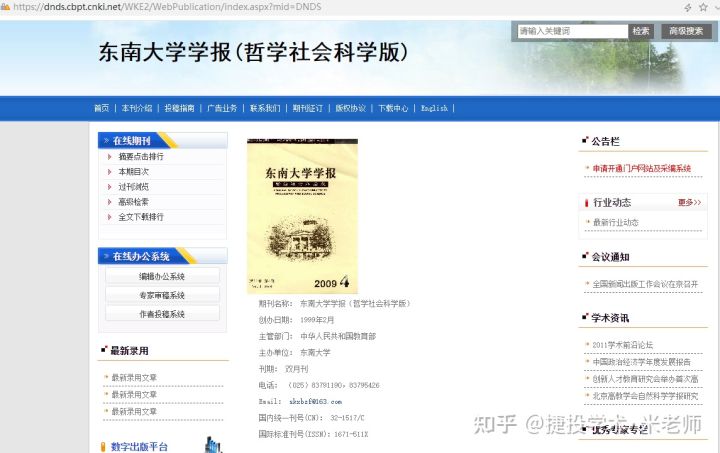Image resolution: width=720 pixels, height=453 pixels.
Task: Open 高级检索 in sidebar list
Action: coord(134,202)
